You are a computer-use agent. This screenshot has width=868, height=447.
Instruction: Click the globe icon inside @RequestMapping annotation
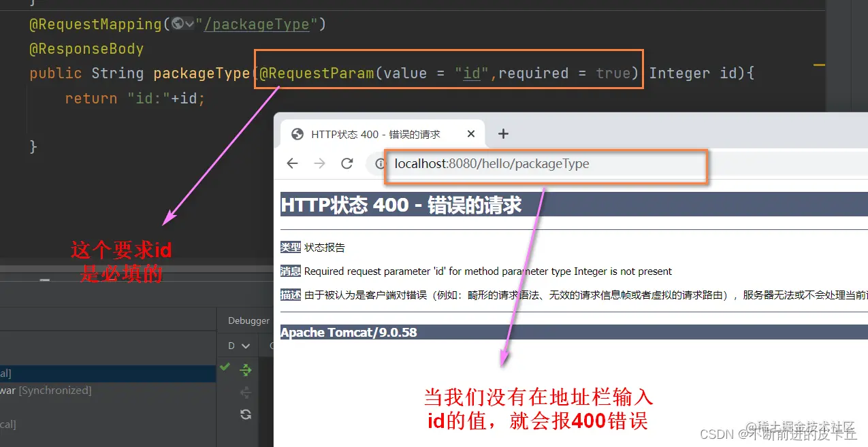coord(177,23)
